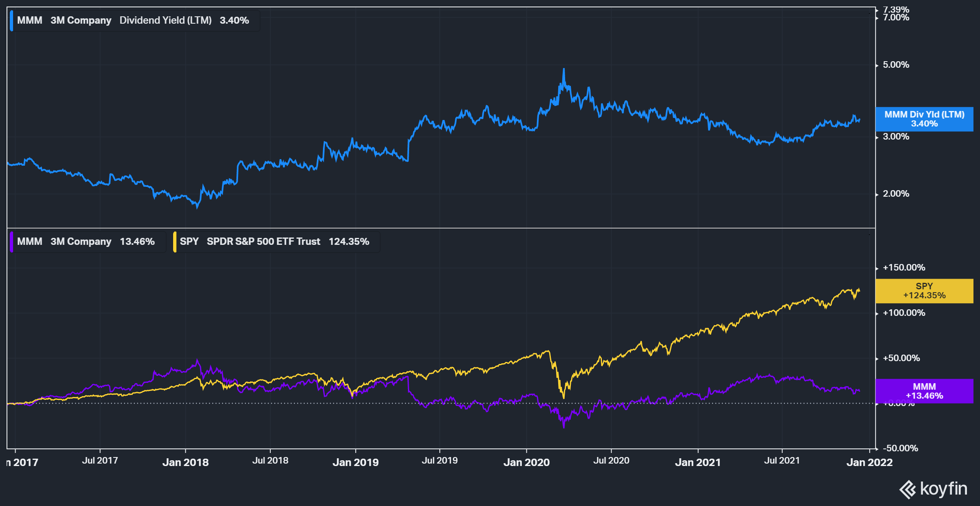Click the -50.00% axis label
The height and width of the screenshot is (506, 980).
[x=900, y=448]
